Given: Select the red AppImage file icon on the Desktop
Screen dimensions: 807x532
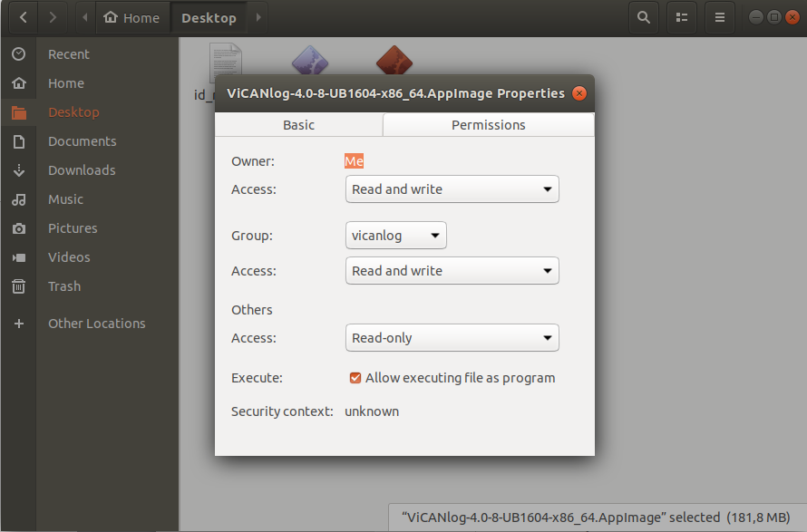Looking at the screenshot, I should click(394, 60).
